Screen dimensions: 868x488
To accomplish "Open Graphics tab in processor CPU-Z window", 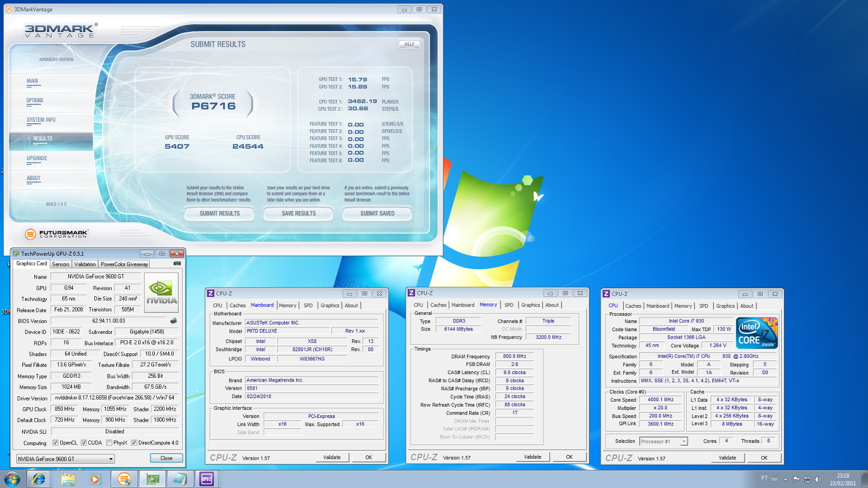I will coord(725,306).
